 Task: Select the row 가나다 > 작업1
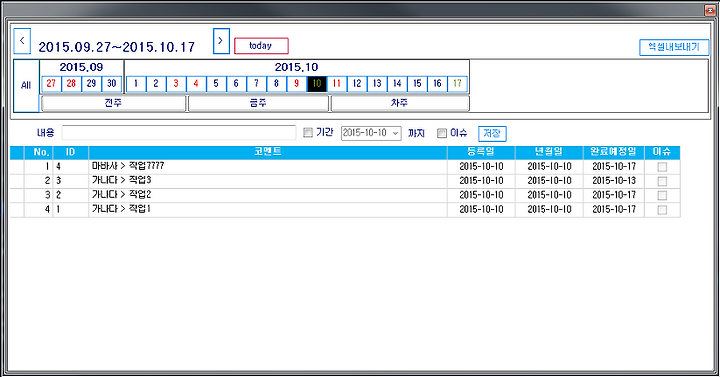click(345, 209)
